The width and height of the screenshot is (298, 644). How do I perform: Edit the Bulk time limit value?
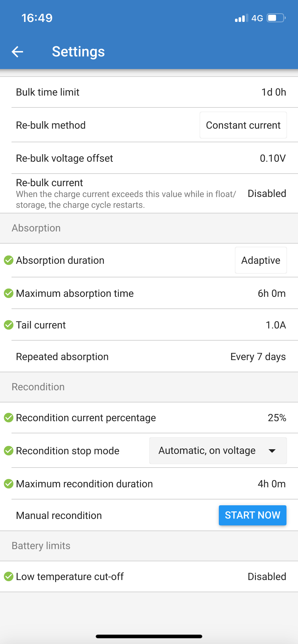[274, 92]
